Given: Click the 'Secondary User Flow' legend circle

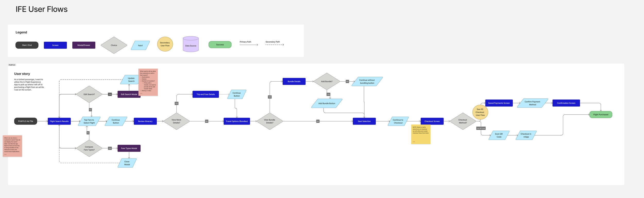Looking at the screenshot, I should coord(165,44).
